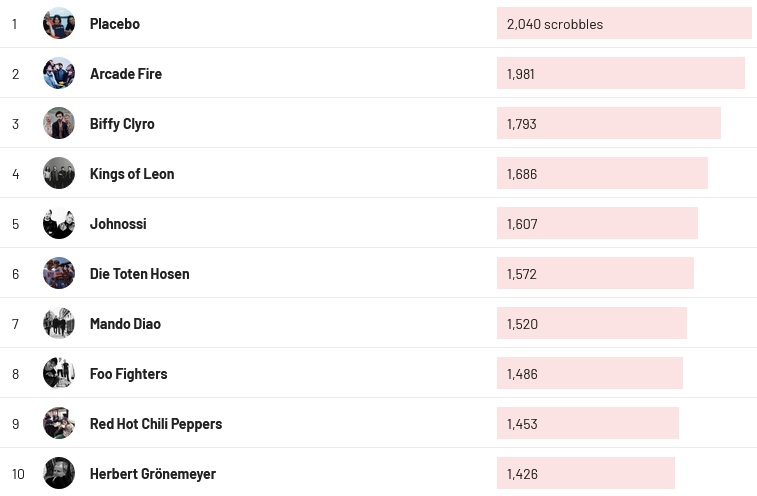The image size is (757, 496).
Task: Click Foo Fighters' 1,486 scrobble bar
Action: pyautogui.click(x=589, y=374)
